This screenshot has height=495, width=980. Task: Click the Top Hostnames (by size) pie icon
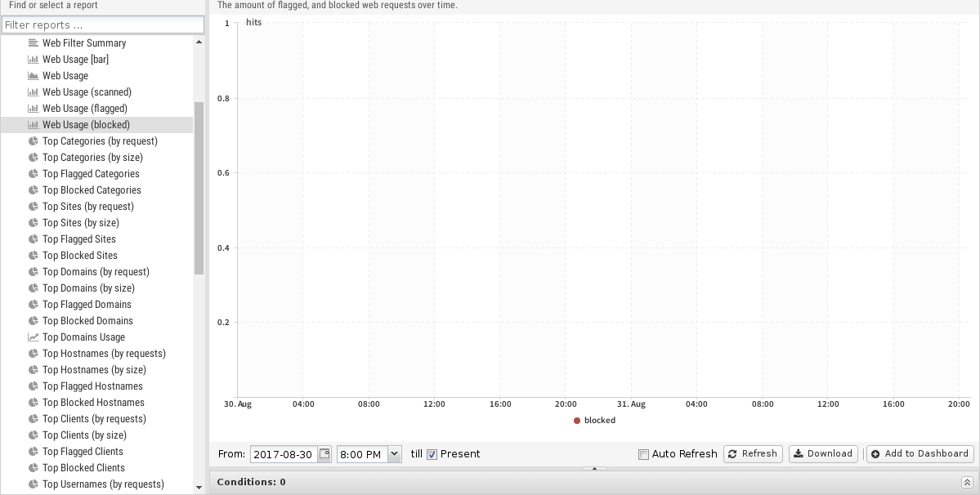[x=34, y=369]
